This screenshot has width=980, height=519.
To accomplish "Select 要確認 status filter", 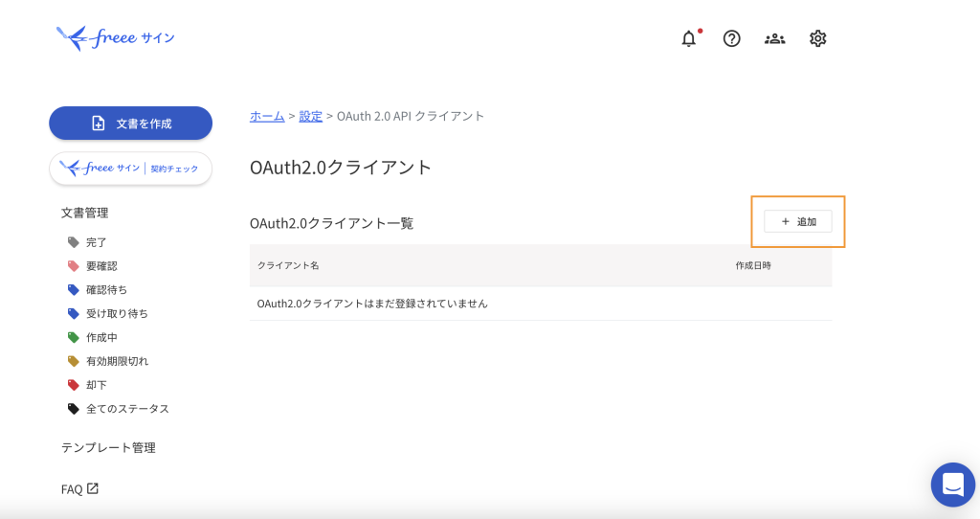I will [x=101, y=266].
